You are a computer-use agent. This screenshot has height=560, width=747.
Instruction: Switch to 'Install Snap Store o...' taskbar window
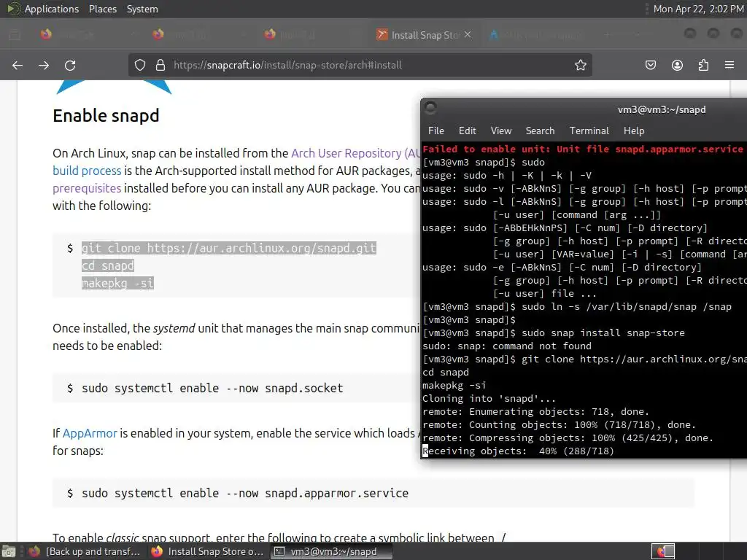pyautogui.click(x=207, y=551)
